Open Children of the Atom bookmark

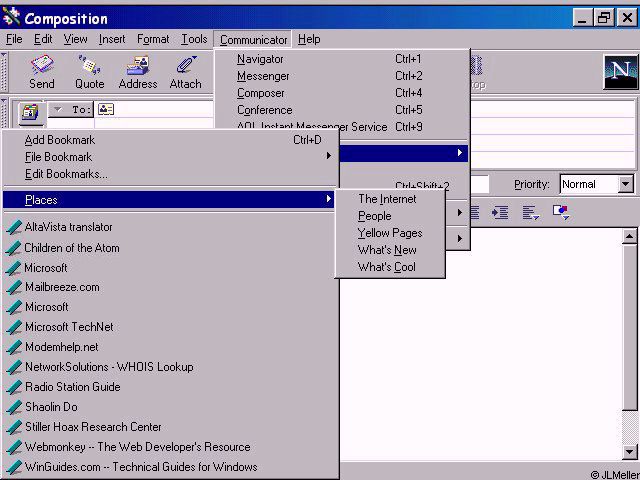tap(171, 248)
